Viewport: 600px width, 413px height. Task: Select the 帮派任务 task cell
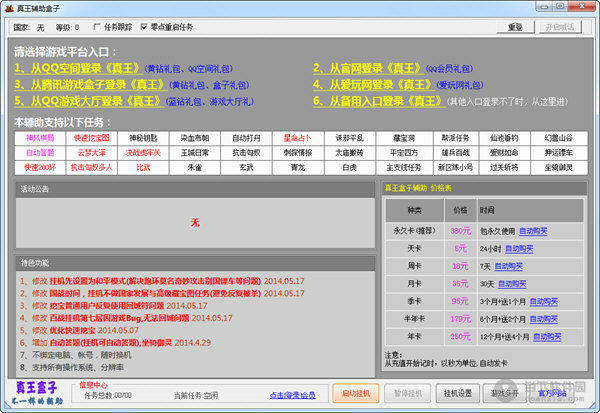point(455,138)
